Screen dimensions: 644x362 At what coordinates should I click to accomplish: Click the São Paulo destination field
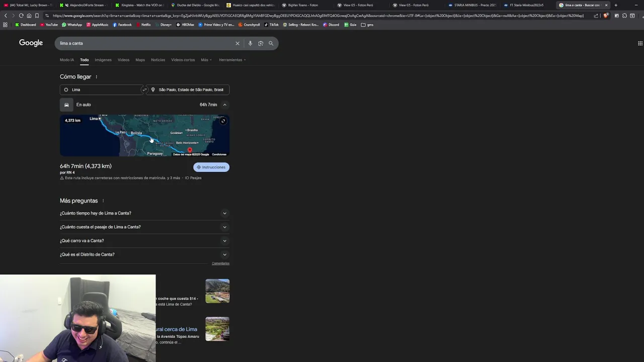pos(188,89)
